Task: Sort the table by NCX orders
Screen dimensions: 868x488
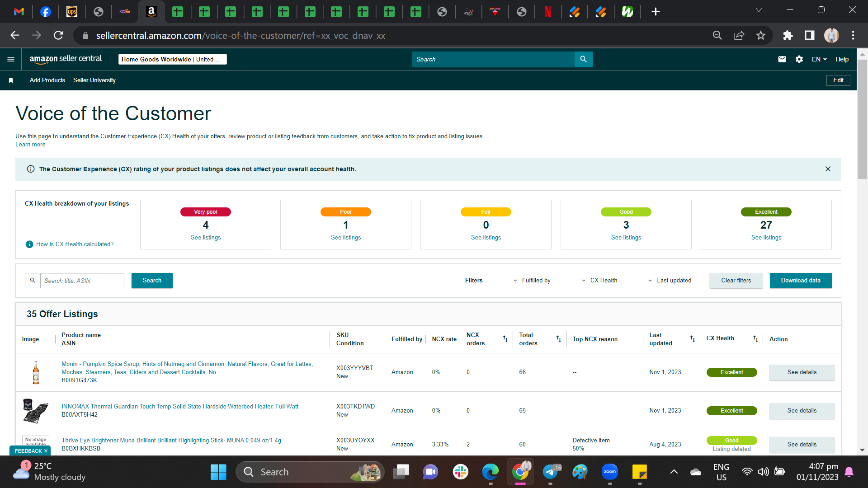Action: pyautogui.click(x=505, y=339)
